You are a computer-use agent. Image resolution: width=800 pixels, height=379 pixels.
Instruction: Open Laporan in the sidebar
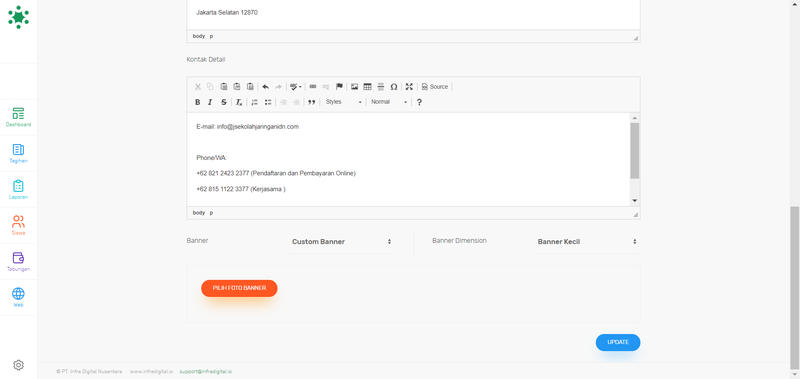(18, 190)
